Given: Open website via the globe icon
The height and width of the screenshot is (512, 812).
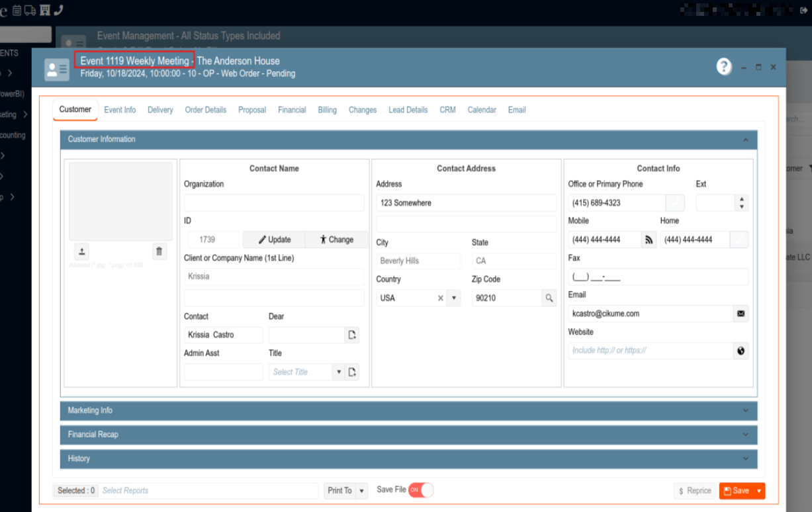Looking at the screenshot, I should point(741,351).
